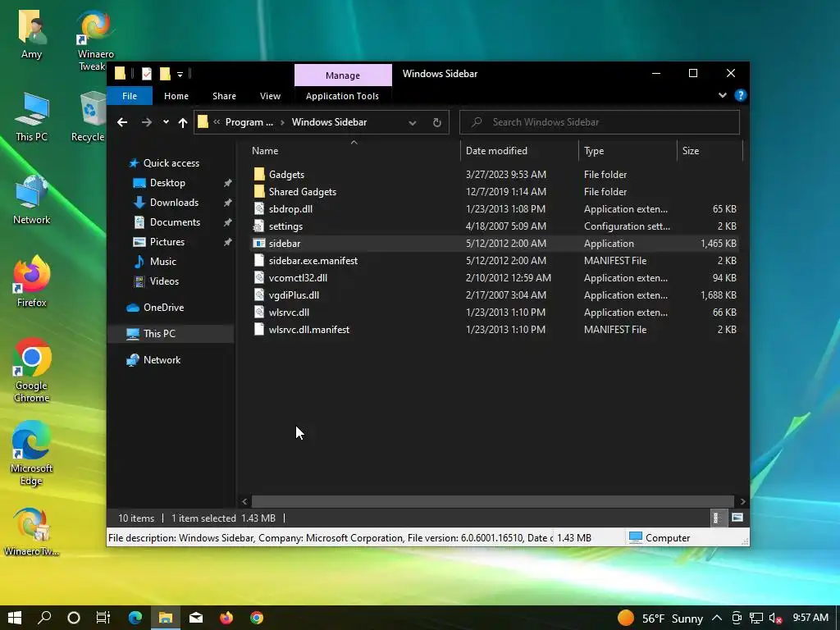
Task: Select the settings configuration file
Action: pyautogui.click(x=285, y=226)
